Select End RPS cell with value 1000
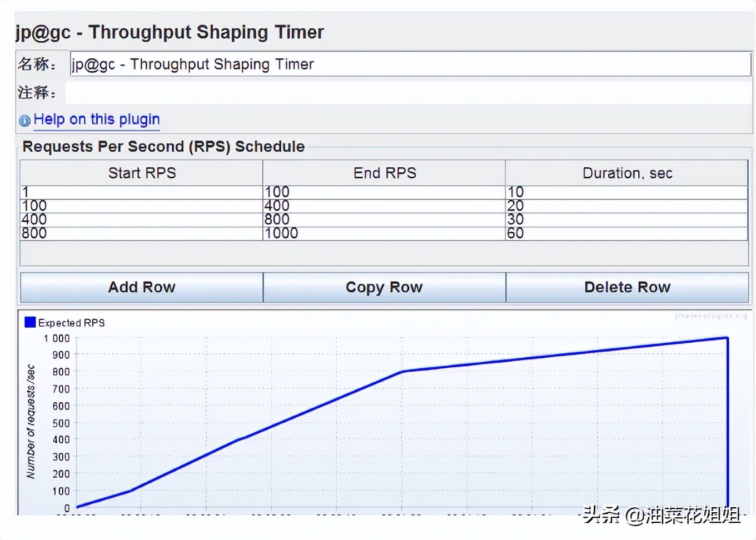This screenshot has height=540, width=756. coord(384,233)
